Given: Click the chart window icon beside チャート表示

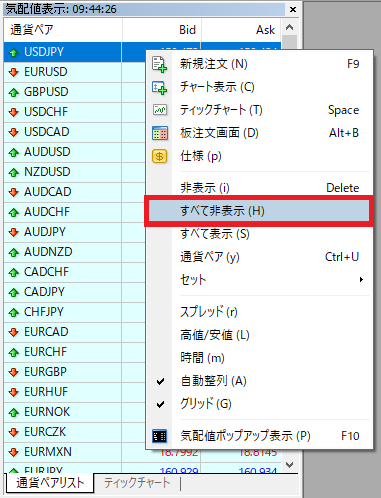Looking at the screenshot, I should coord(159,88).
